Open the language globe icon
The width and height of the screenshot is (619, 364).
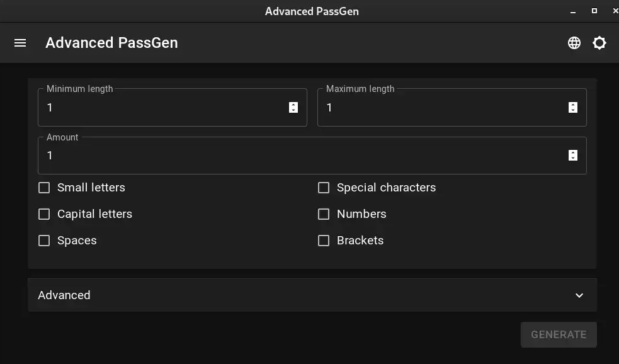point(574,43)
